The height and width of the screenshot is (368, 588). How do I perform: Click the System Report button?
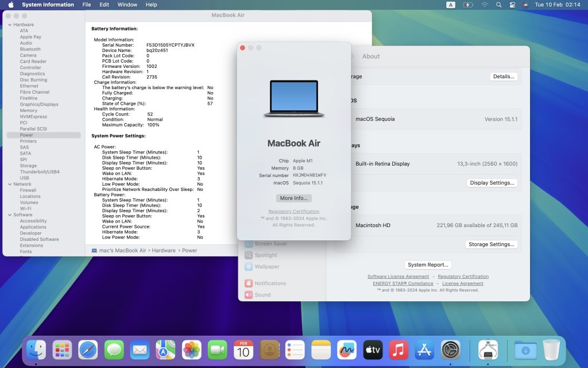click(x=428, y=264)
